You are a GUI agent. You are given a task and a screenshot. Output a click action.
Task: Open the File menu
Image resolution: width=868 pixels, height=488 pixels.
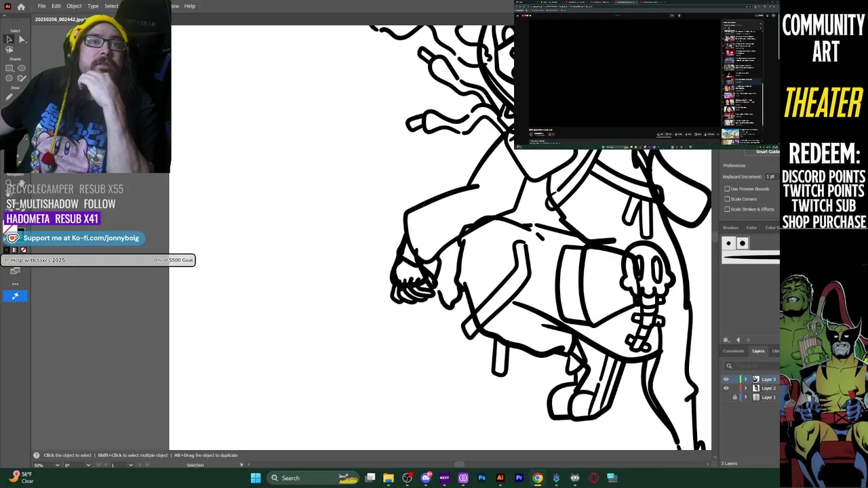click(41, 6)
